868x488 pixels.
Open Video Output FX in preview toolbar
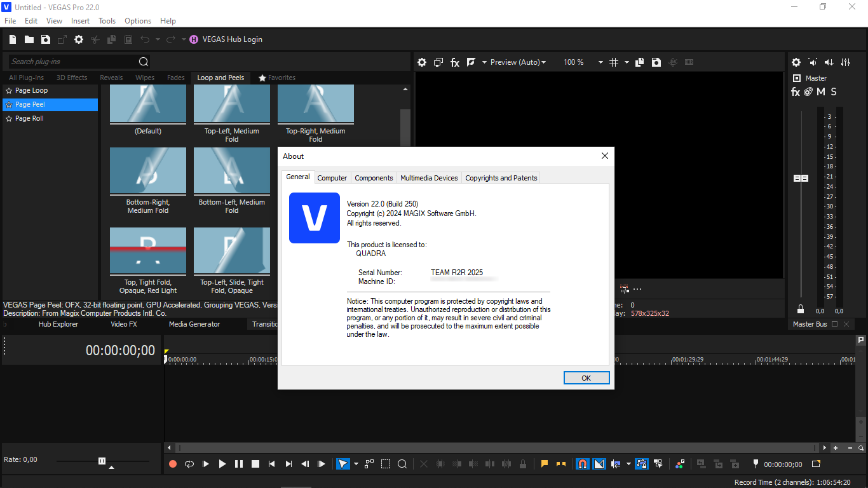tap(455, 62)
